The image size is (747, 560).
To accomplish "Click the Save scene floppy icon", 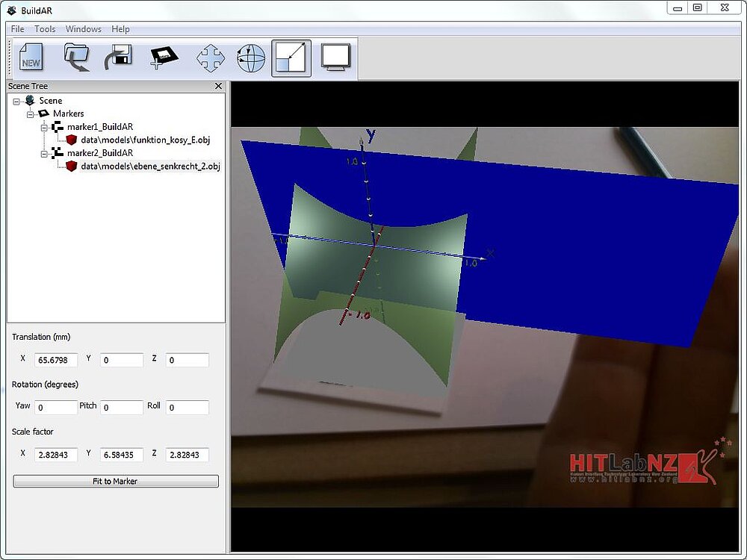I will tap(119, 58).
